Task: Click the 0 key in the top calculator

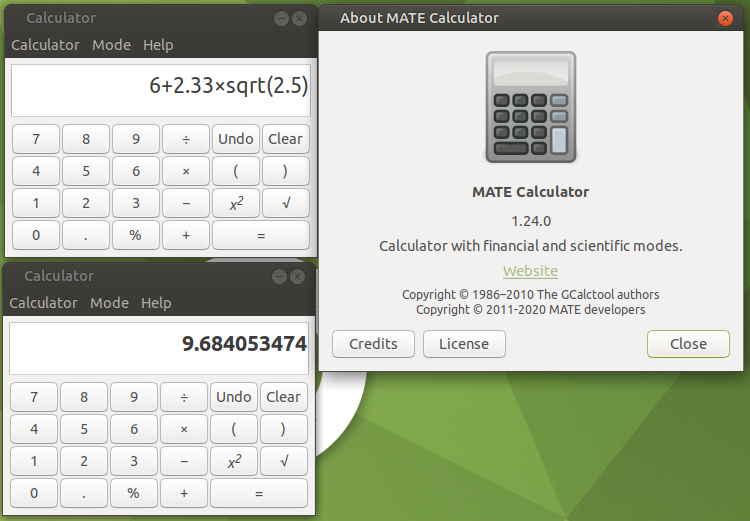Action: [36, 235]
